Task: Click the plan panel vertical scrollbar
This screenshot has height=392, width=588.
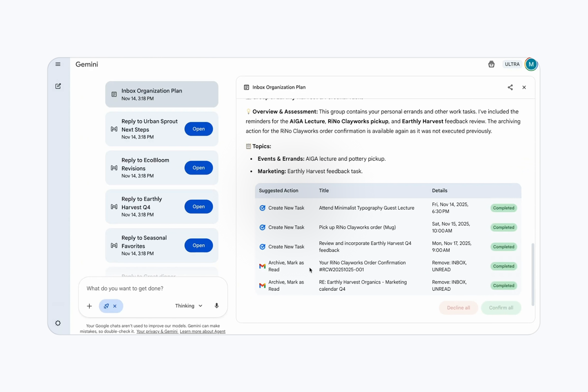Action: (x=532, y=274)
